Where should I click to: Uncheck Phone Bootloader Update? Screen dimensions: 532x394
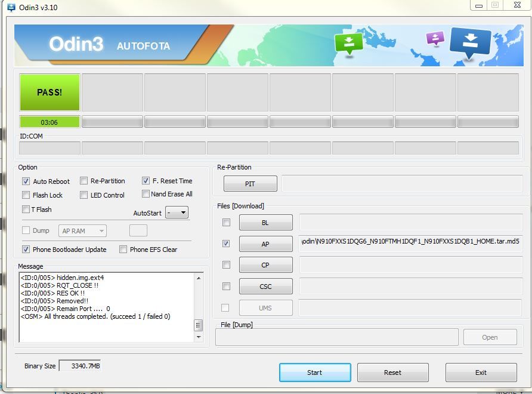pyautogui.click(x=26, y=250)
